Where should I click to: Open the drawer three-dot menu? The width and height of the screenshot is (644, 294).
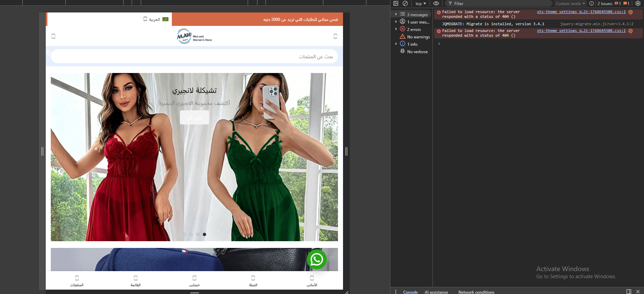pyautogui.click(x=396, y=292)
